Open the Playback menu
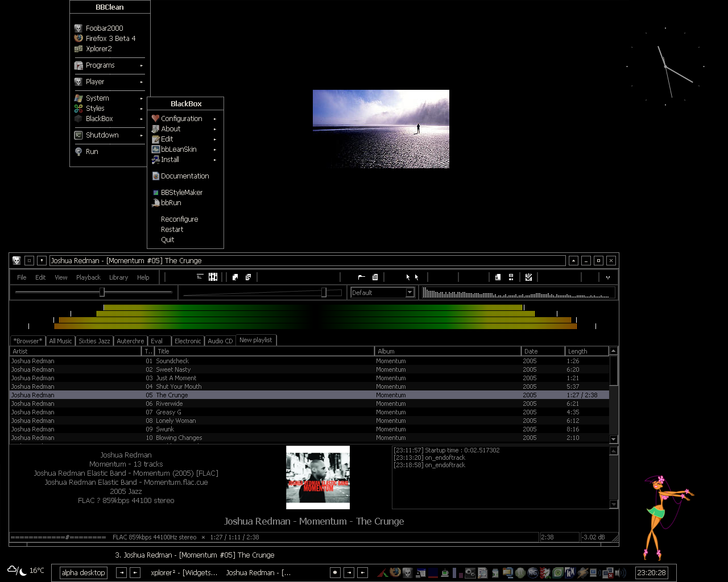728x582 pixels. coord(88,277)
